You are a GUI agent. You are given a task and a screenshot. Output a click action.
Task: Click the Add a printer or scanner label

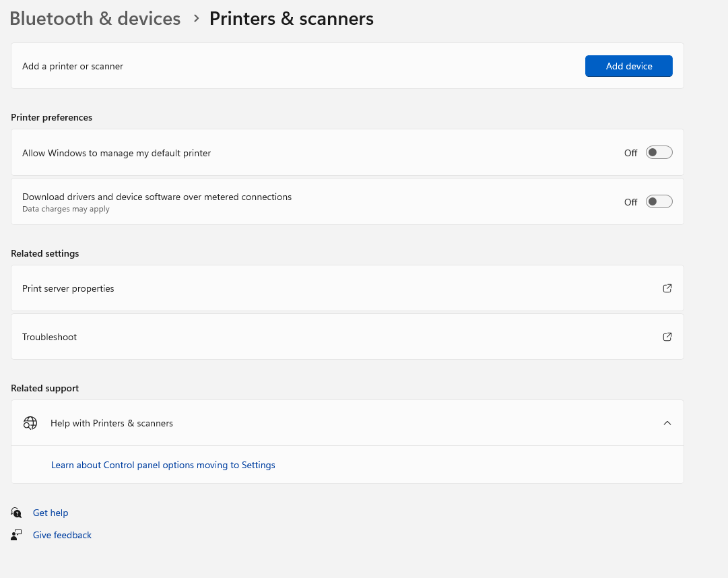73,66
